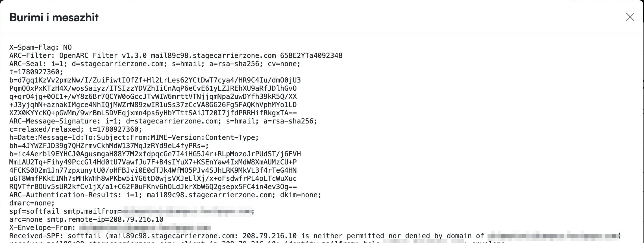644x243 pixels.
Task: Select the ARC-Message-Signature header line
Action: pos(163,121)
